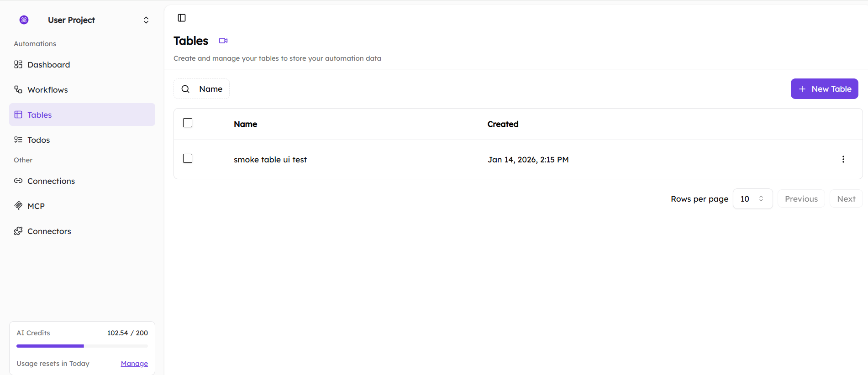This screenshot has width=868, height=375.
Task: Click the Connections link icon
Action: tap(18, 181)
